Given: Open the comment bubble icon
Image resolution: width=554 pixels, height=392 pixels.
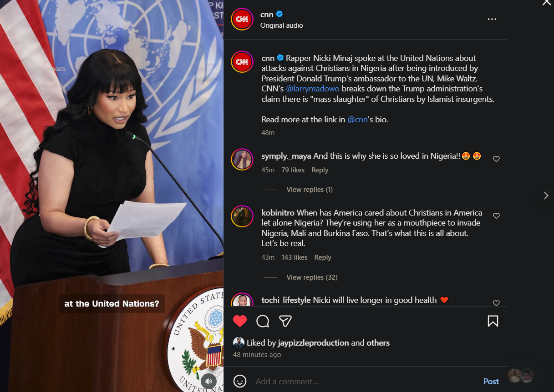Looking at the screenshot, I should click(263, 321).
